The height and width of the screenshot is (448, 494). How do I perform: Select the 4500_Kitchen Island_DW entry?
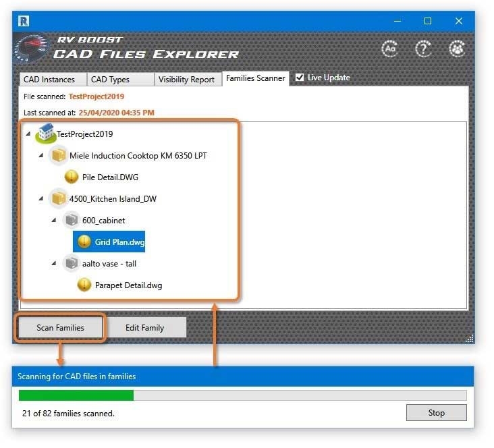coord(113,199)
